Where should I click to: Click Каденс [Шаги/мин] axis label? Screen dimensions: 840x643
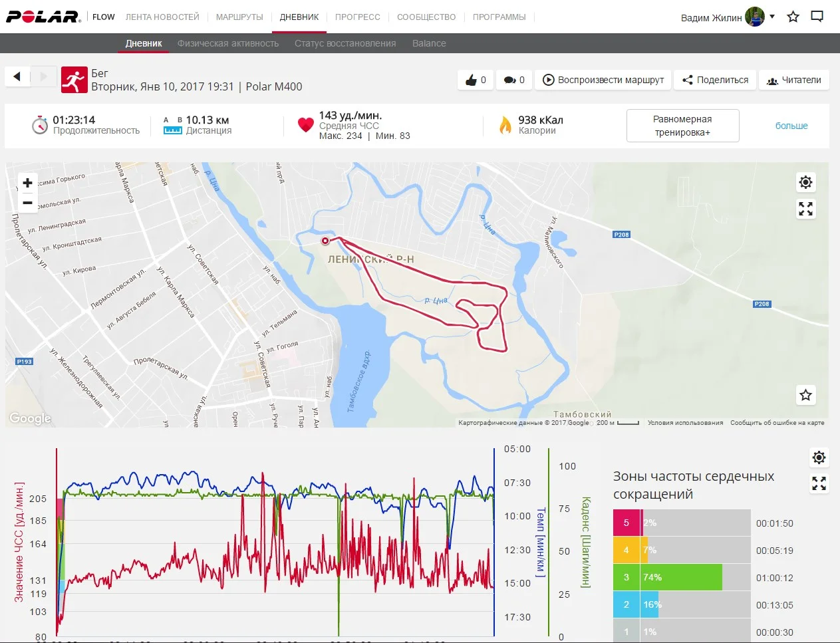pos(586,542)
